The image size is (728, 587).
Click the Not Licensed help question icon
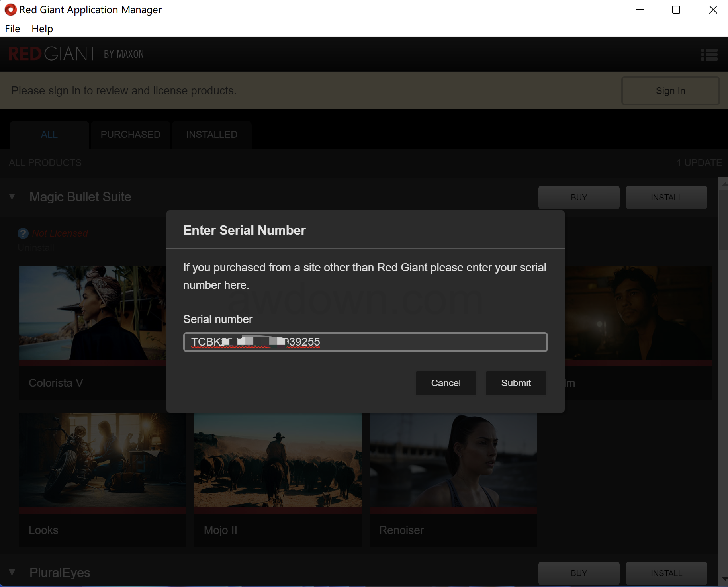(23, 233)
